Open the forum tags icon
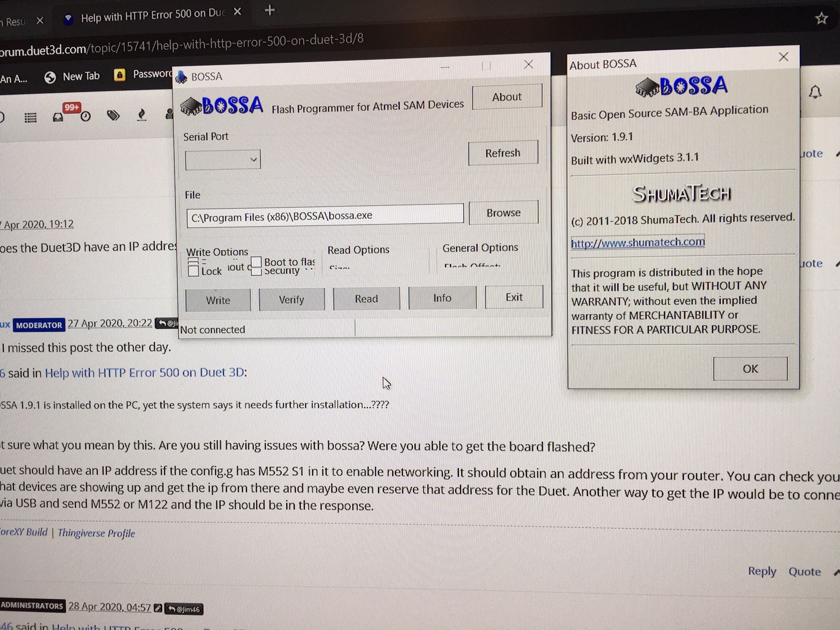The width and height of the screenshot is (840, 630). click(x=113, y=115)
